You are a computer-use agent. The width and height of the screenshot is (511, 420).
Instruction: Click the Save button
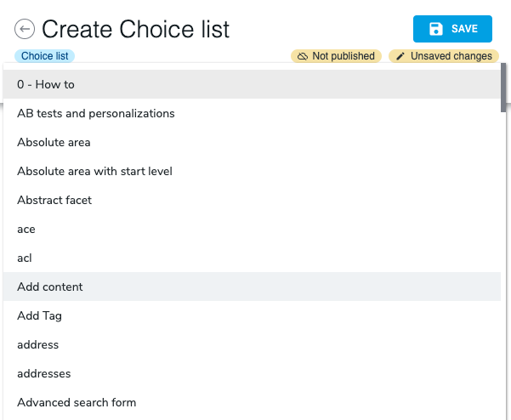tap(452, 29)
